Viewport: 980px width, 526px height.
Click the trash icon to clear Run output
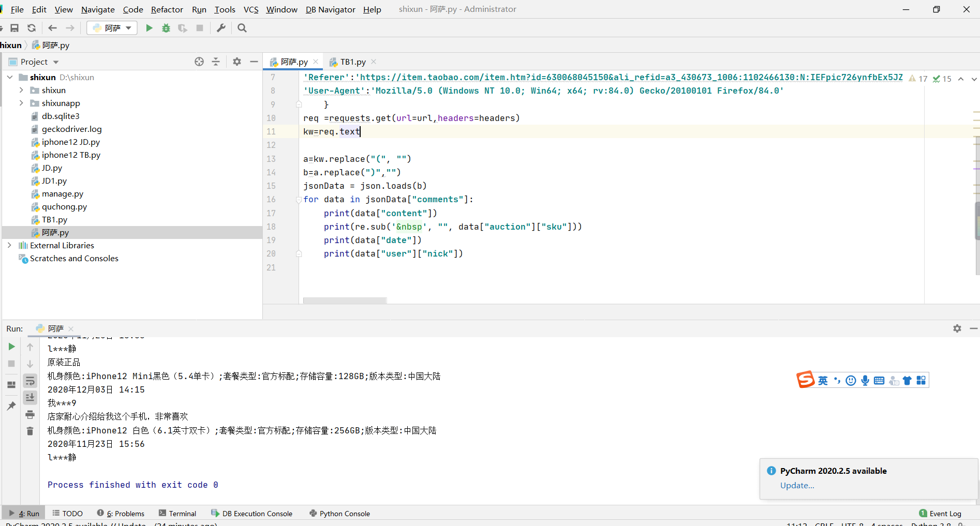(30, 431)
